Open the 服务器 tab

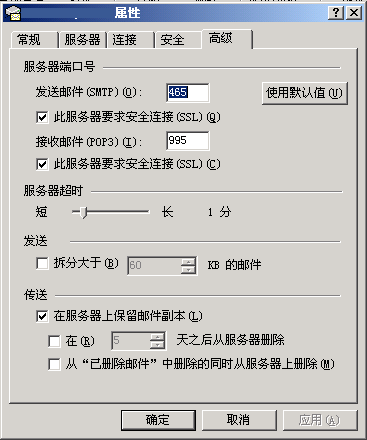pos(82,40)
